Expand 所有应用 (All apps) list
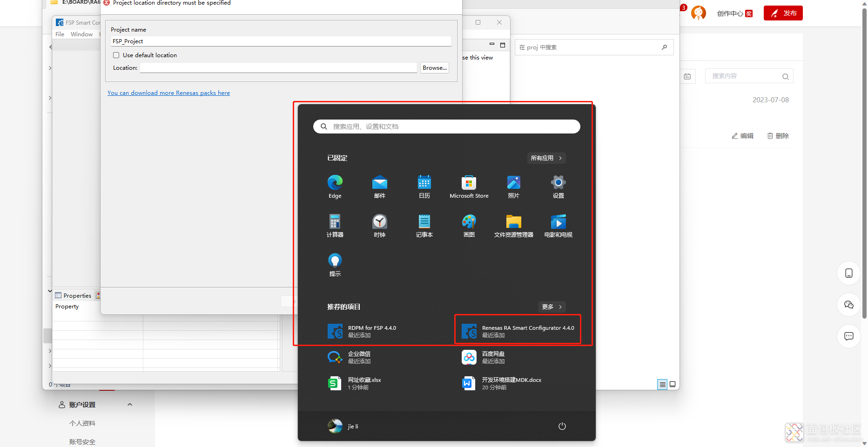Image resolution: width=868 pixels, height=447 pixels. point(546,158)
